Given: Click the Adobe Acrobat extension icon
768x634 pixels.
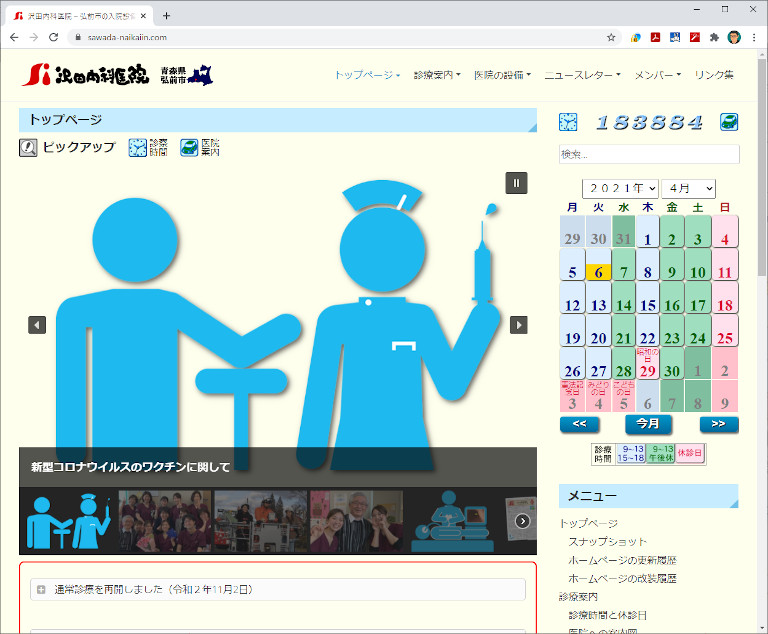Looking at the screenshot, I should [655, 37].
